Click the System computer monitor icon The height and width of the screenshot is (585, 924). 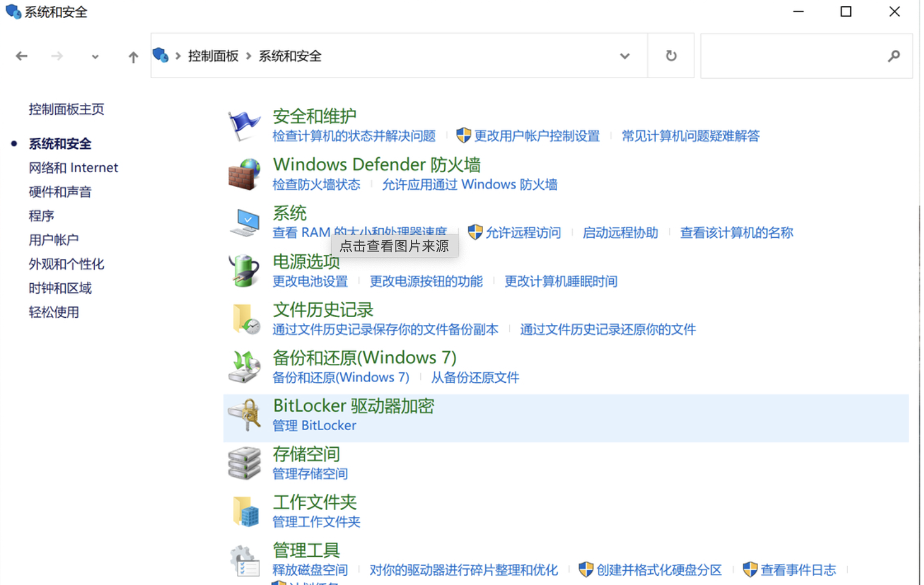pos(244,222)
